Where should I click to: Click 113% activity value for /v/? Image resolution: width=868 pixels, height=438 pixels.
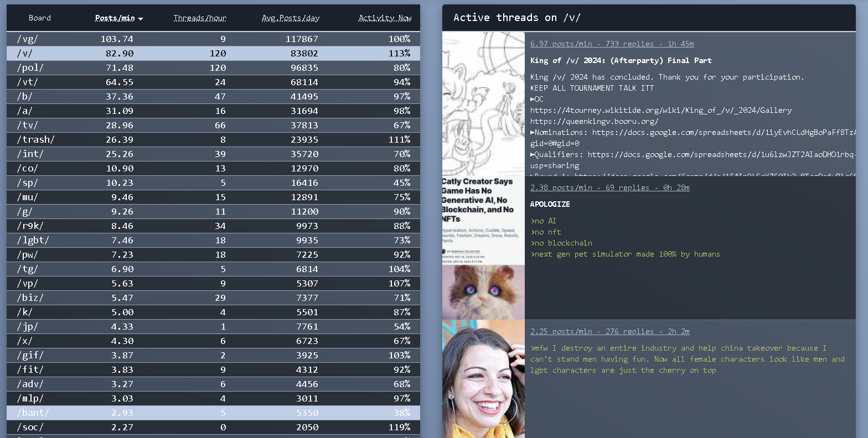click(399, 54)
